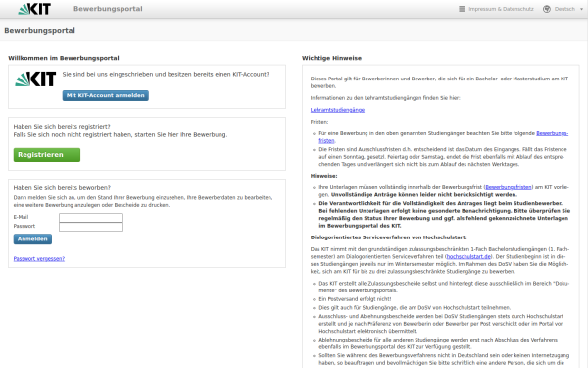Click the bold 'Hinweise:' label
Viewport: 588px width, 368px height.
pyautogui.click(x=323, y=176)
